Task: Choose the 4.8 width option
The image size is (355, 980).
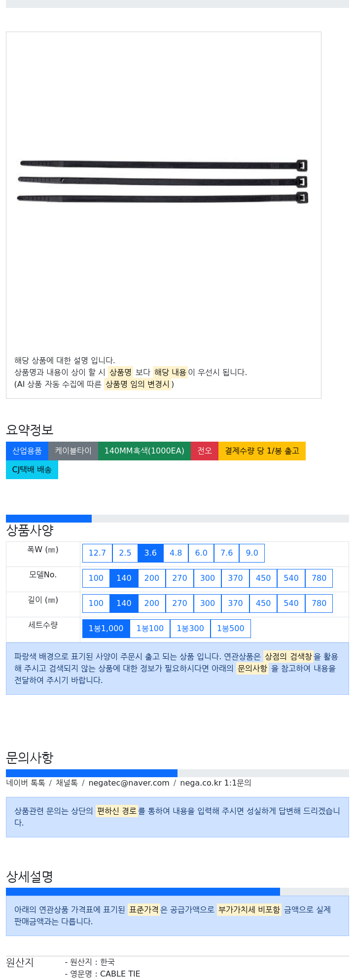Action: pyautogui.click(x=176, y=553)
